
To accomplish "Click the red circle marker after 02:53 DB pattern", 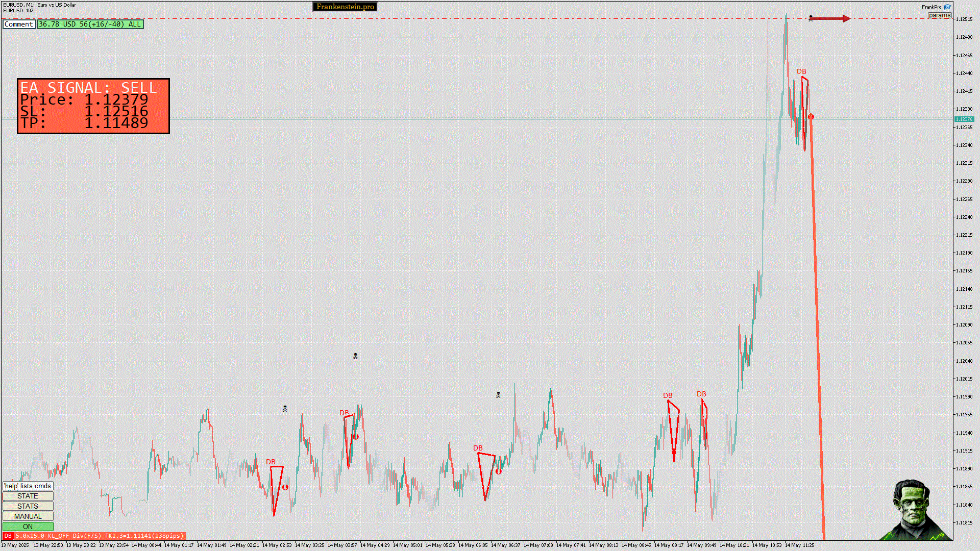I will point(285,487).
